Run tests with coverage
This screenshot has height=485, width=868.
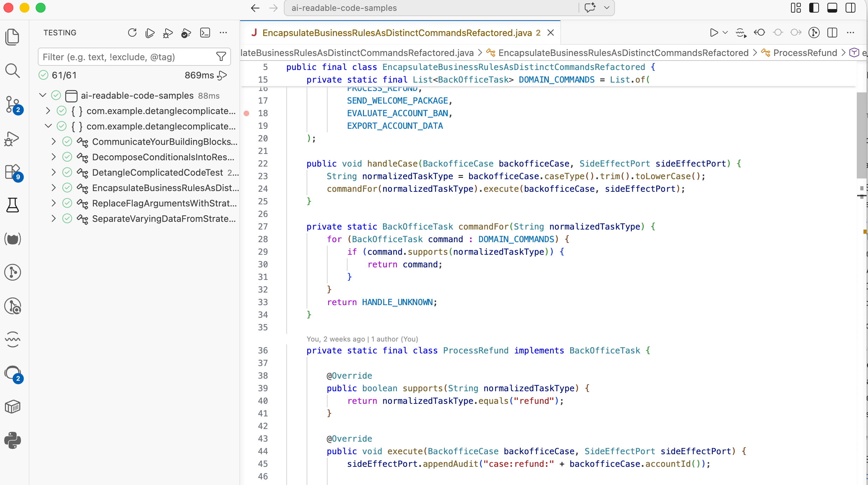(186, 33)
